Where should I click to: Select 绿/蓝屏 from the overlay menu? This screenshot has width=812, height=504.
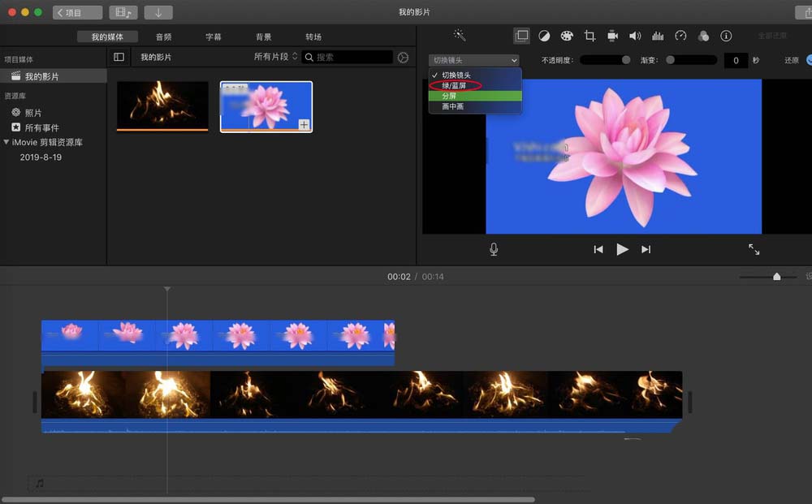pyautogui.click(x=454, y=85)
